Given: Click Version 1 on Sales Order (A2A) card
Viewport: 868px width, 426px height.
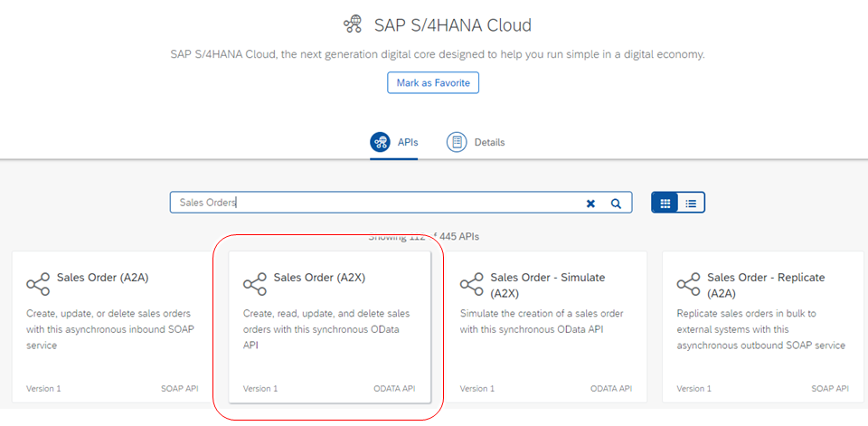Looking at the screenshot, I should [43, 388].
